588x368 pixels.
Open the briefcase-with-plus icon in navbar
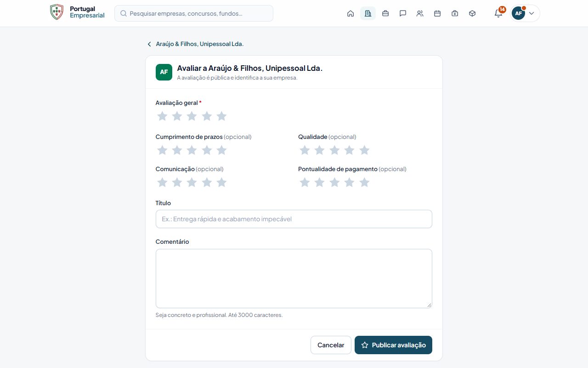click(x=455, y=13)
